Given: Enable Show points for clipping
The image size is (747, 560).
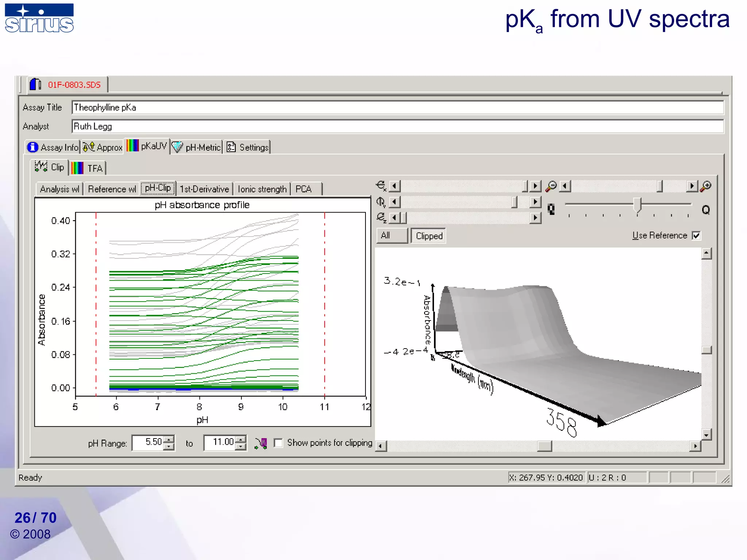Looking at the screenshot, I should tap(278, 443).
